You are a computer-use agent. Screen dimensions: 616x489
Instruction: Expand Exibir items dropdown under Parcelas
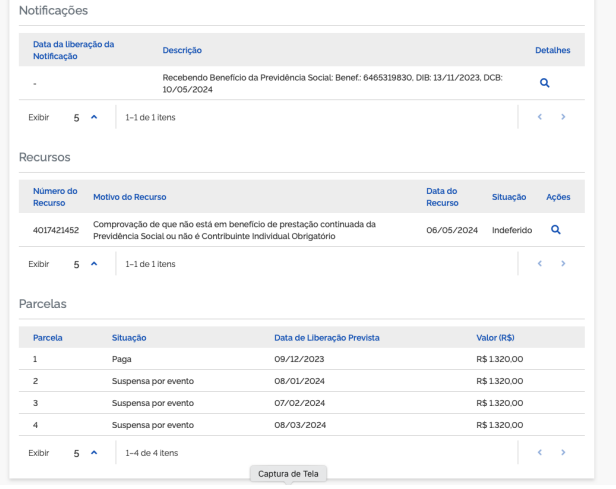94,453
